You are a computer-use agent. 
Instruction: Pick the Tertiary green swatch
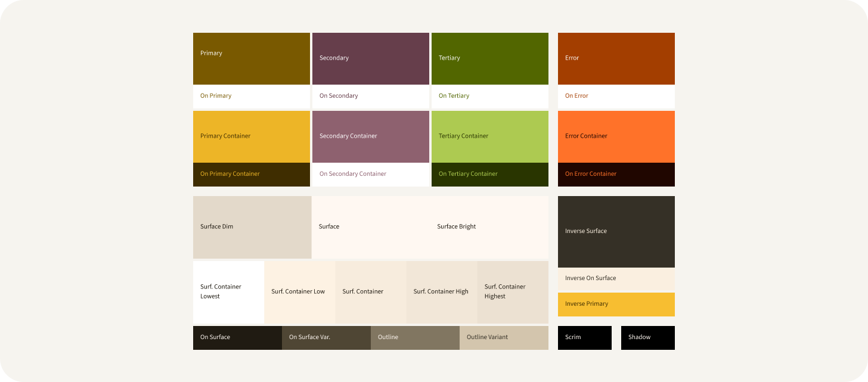[489, 58]
